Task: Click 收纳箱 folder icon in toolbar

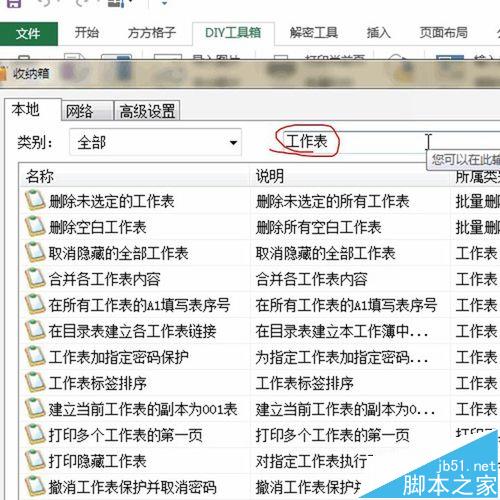Action: pos(3,73)
